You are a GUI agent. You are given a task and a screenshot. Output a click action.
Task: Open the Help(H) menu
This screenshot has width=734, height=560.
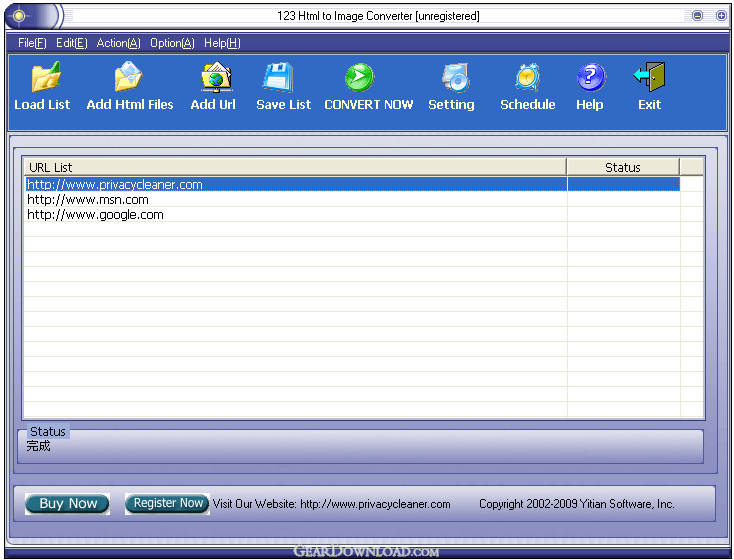coord(222,43)
